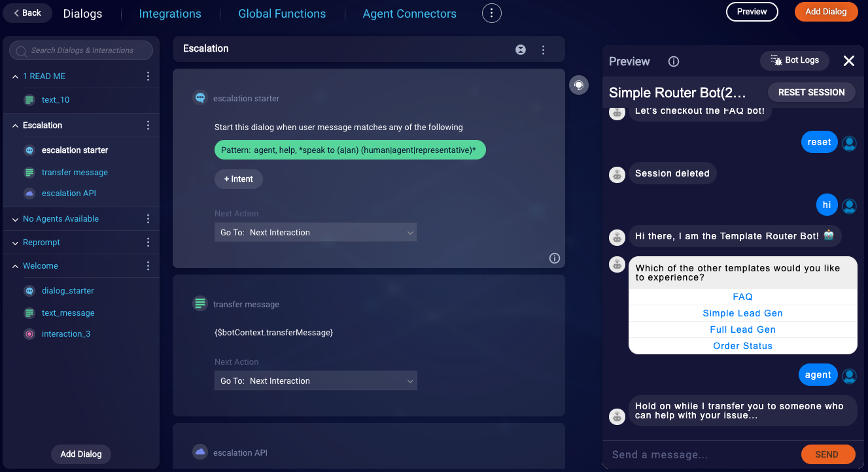
Task: Click the sidebar bottom Add Dialog button
Action: click(81, 454)
